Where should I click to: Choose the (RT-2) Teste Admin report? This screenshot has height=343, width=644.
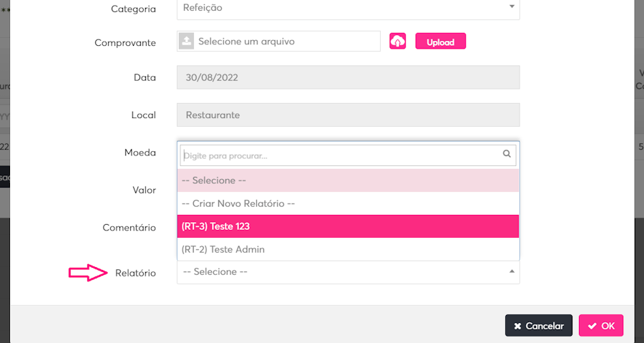[348, 249]
